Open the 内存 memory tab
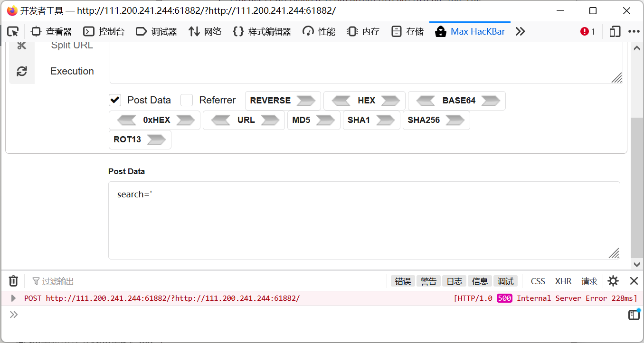 pos(363,32)
